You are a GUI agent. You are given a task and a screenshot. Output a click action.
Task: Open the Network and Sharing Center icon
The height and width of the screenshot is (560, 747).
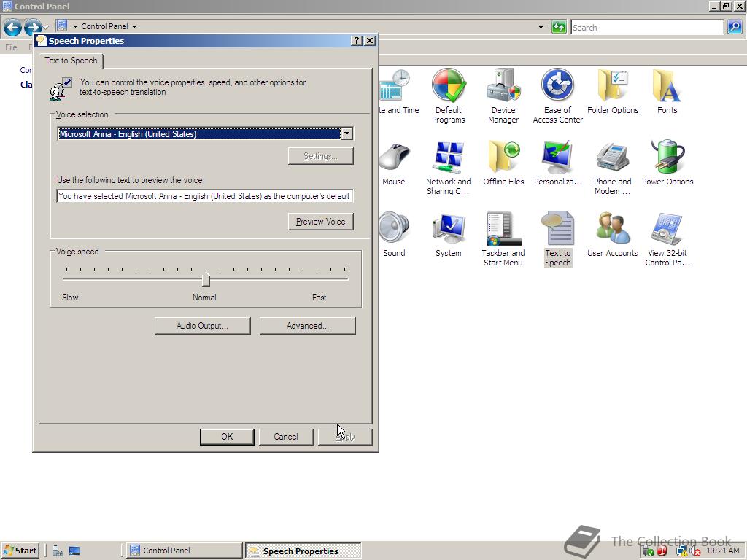coord(449,168)
